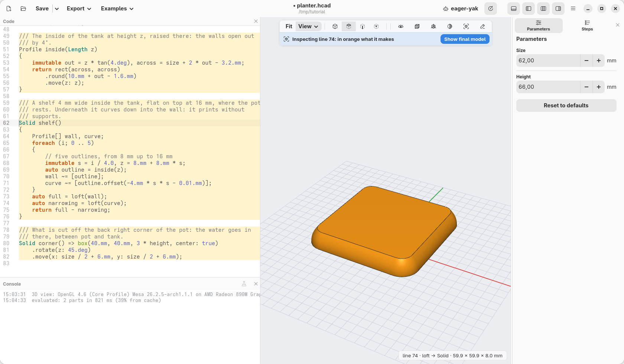Image resolution: width=624 pixels, height=364 pixels.
Task: Click the inspect focus icon in the viewport toolbar
Action: [x=466, y=26]
